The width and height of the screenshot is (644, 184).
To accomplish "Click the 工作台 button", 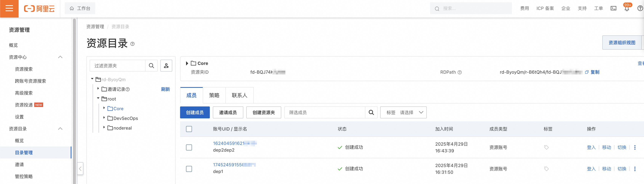I will pos(80,9).
